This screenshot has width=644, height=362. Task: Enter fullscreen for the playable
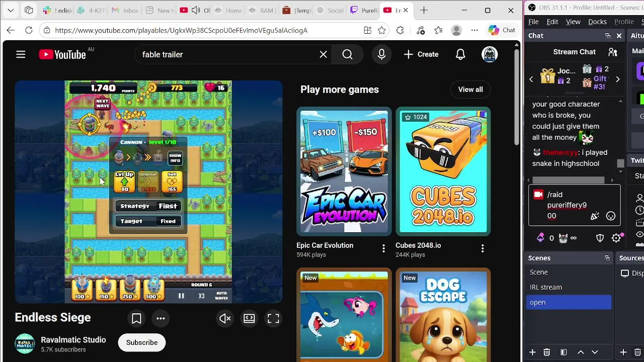pyautogui.click(x=273, y=318)
